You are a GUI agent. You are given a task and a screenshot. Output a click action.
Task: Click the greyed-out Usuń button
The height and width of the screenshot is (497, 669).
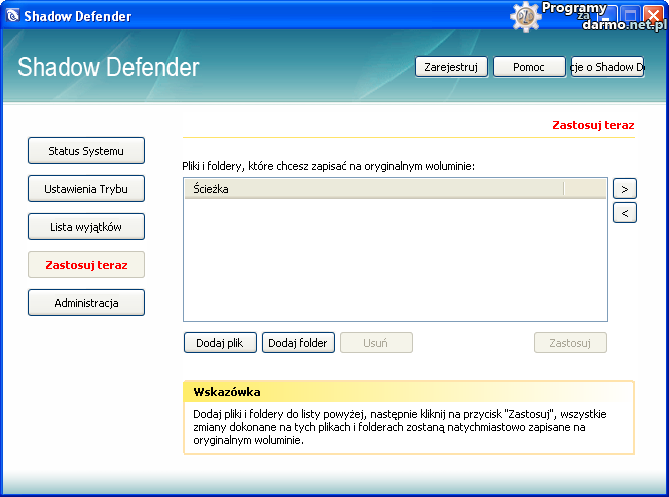(x=376, y=343)
